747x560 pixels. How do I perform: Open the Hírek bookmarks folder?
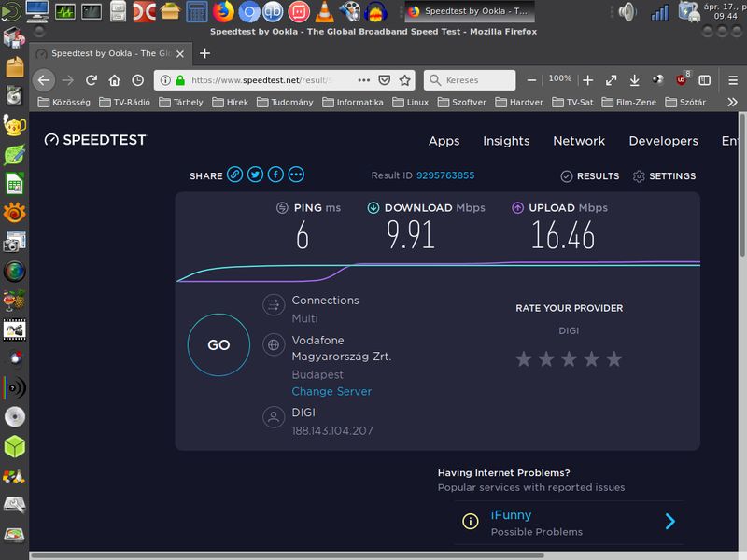coord(230,102)
